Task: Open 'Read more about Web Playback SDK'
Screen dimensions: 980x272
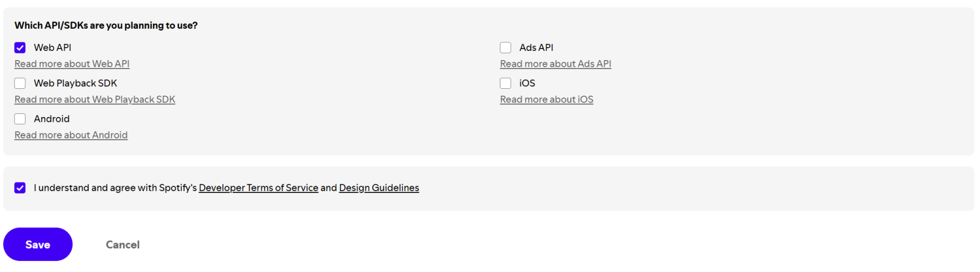Action: [95, 99]
